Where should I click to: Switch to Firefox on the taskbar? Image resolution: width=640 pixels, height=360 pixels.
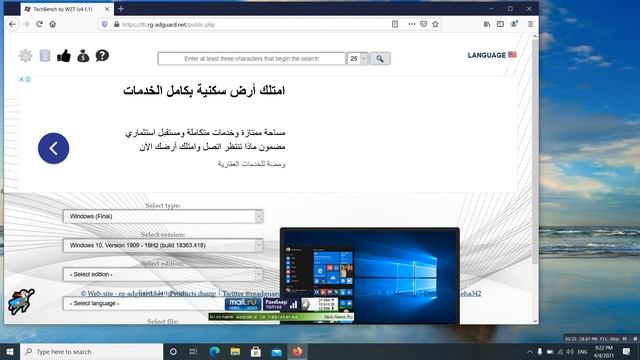click(298, 351)
